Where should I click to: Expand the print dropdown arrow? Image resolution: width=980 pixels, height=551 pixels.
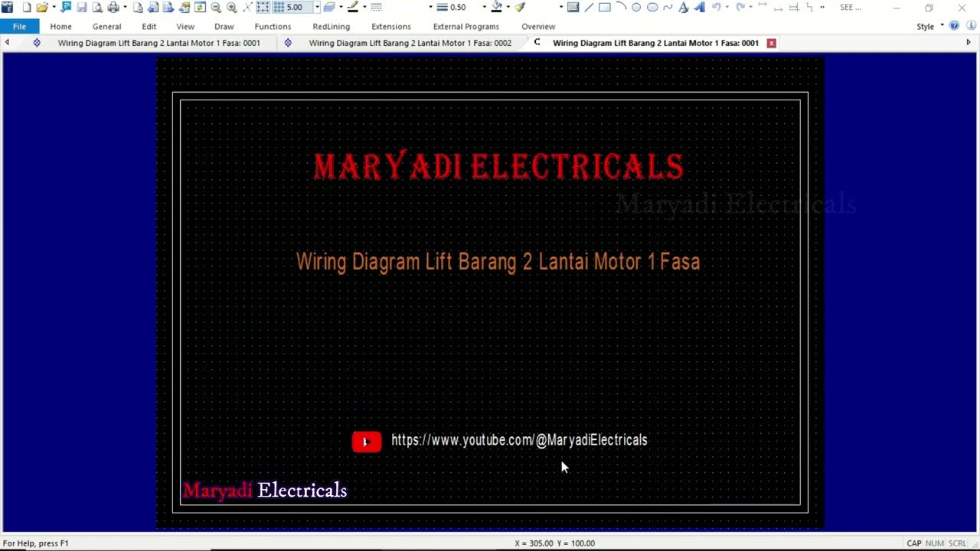pos(125,7)
